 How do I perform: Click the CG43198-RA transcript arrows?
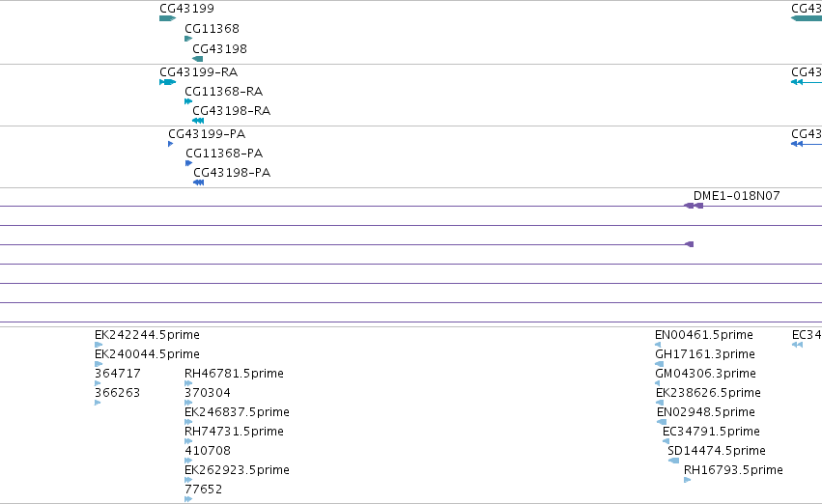pyautogui.click(x=198, y=121)
